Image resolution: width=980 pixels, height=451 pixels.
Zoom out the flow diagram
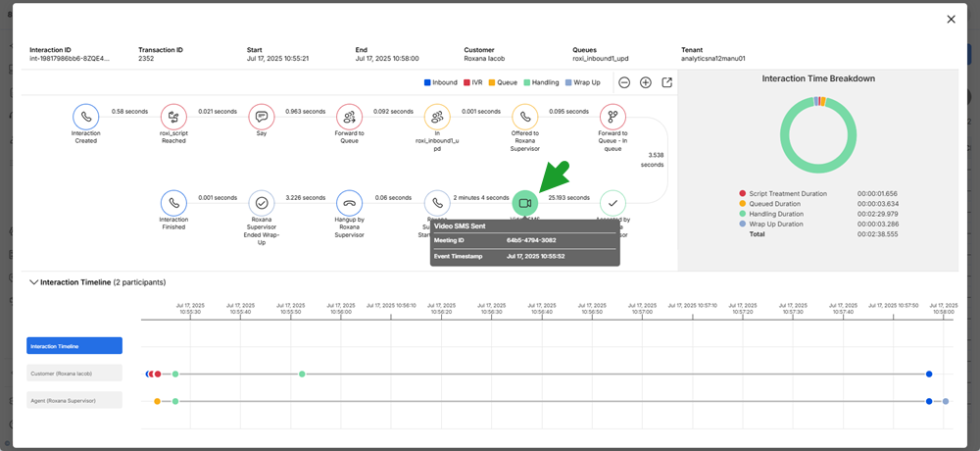coord(623,82)
